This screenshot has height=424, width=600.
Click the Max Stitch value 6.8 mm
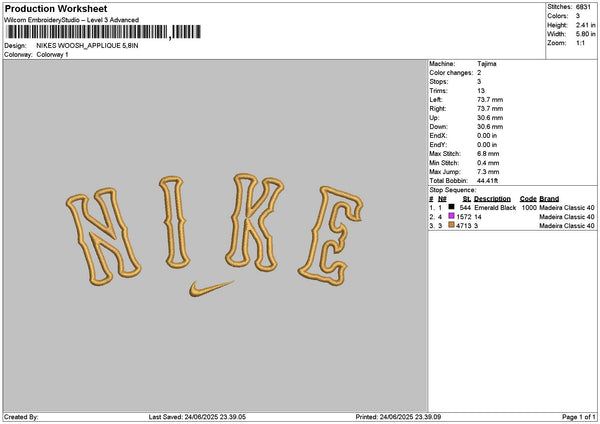point(488,154)
